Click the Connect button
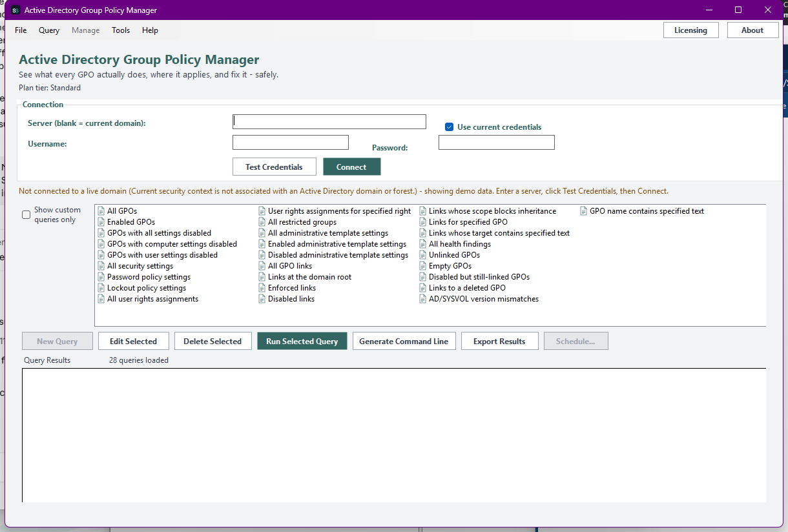Screen dimensions: 788x532 [351, 167]
